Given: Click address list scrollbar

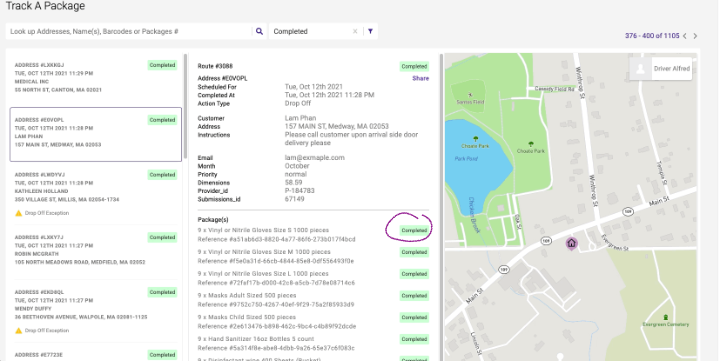Looking at the screenshot, I should 185,106.
